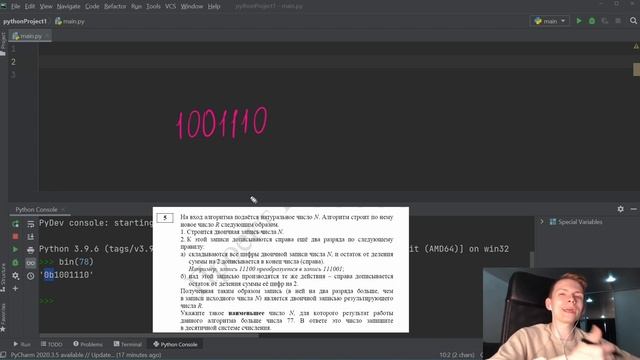This screenshot has height=360, width=640.
Task: Open Python Console panel gear options
Action: coord(620,209)
